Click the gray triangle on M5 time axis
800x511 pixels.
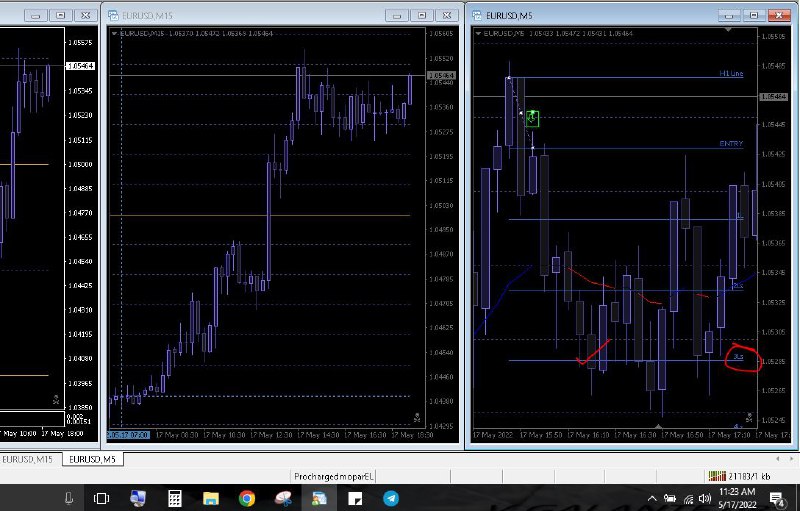tap(659, 426)
